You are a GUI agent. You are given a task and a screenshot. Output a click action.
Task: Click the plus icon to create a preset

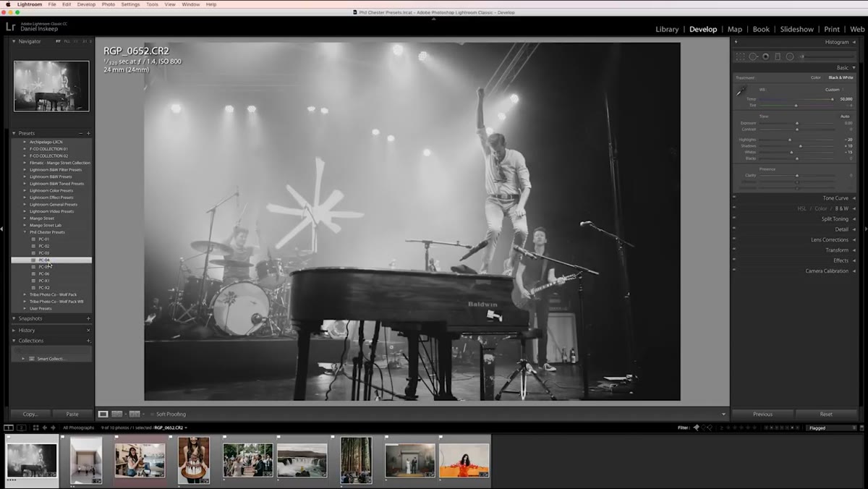pos(88,133)
